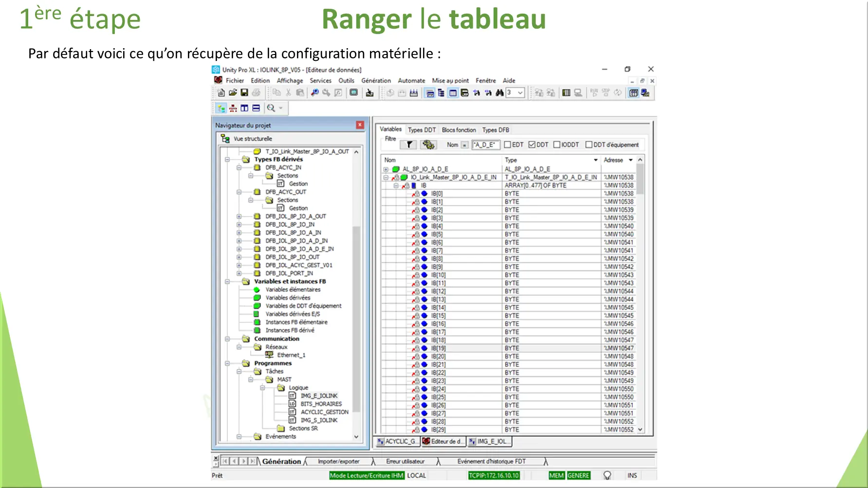This screenshot has height=488, width=868.
Task: Click the Cut scissors icon
Action: click(288, 92)
